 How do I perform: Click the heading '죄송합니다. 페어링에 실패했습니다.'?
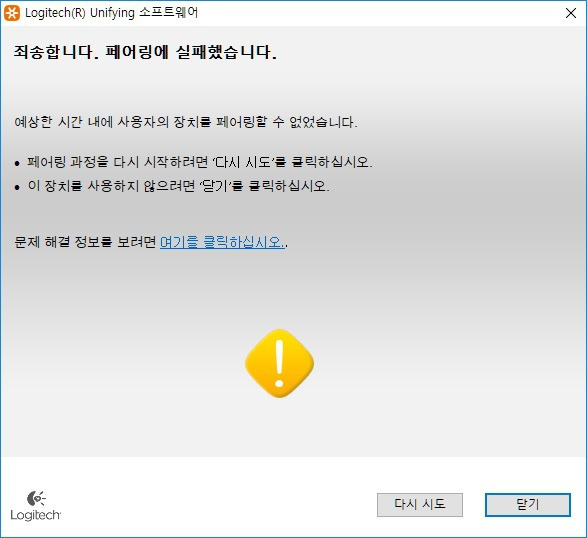[145, 52]
